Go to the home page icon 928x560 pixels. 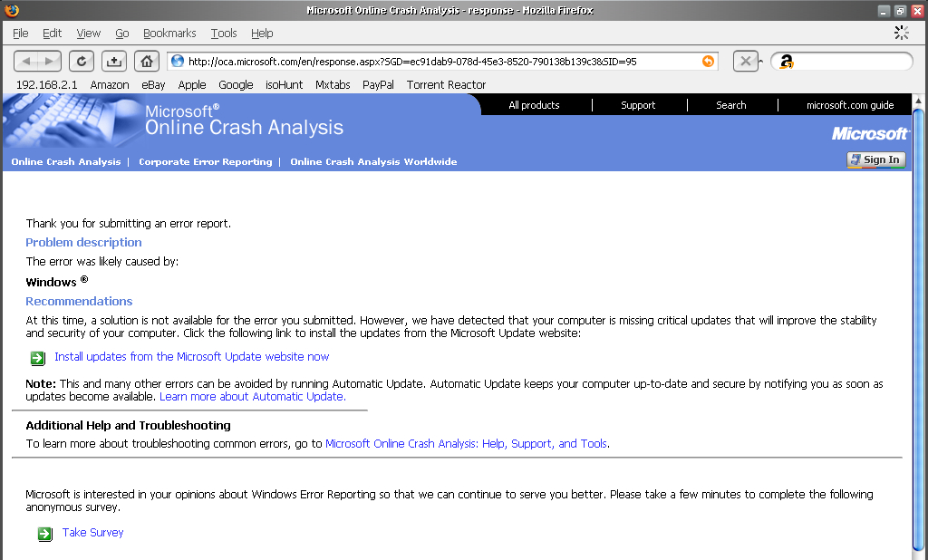click(146, 61)
